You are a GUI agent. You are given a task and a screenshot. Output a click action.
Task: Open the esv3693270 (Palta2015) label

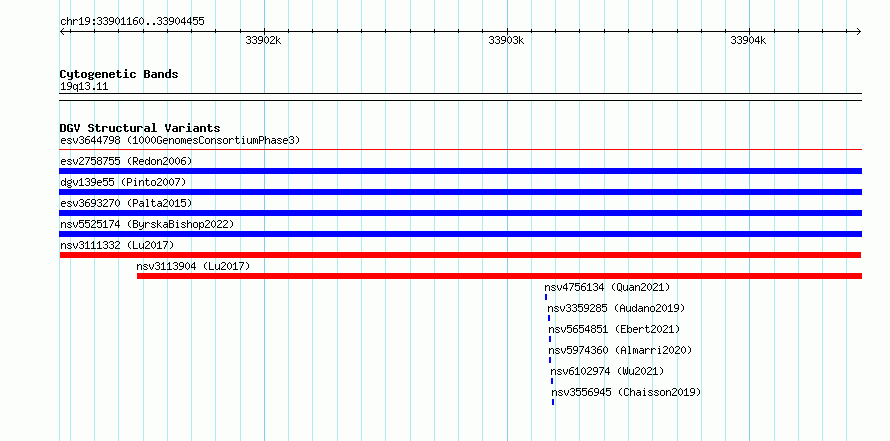[x=126, y=203]
